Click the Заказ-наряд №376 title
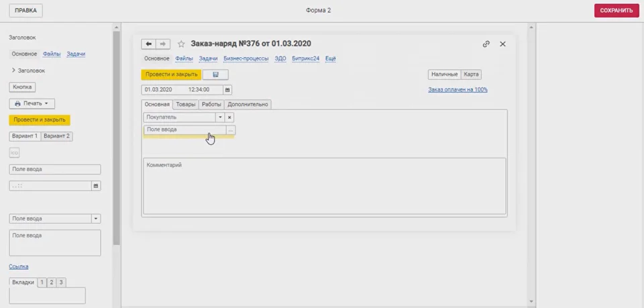 [x=251, y=44]
